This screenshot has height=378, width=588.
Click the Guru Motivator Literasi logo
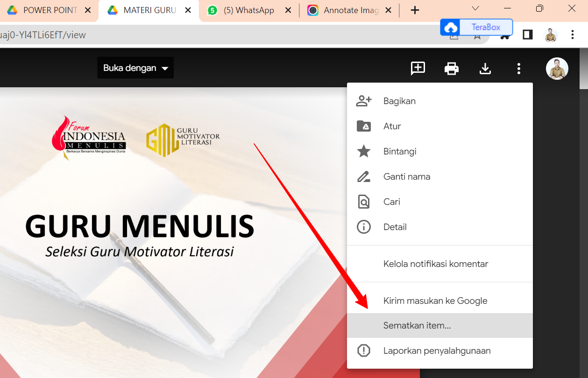point(183,140)
